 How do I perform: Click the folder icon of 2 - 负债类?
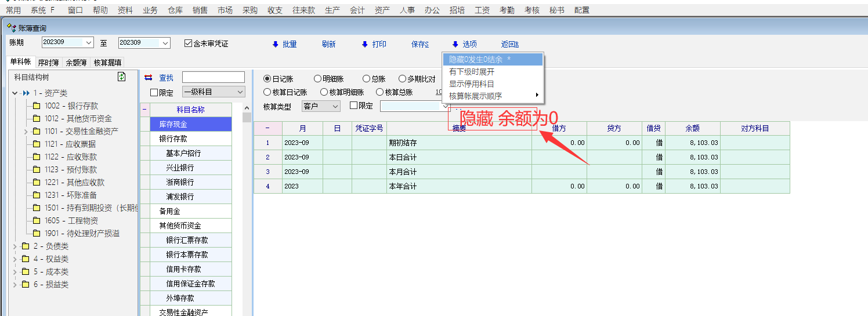(25, 246)
